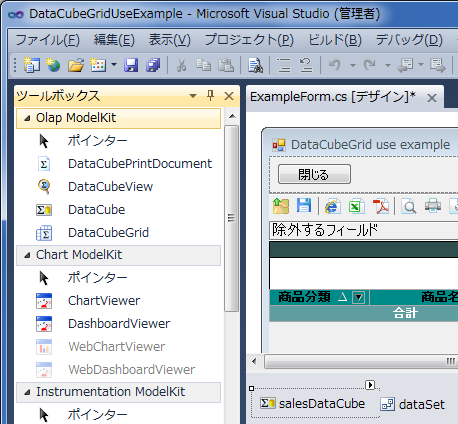The image size is (458, 424).
Task: Select the DataCubeView toolbox item
Action: (x=118, y=187)
